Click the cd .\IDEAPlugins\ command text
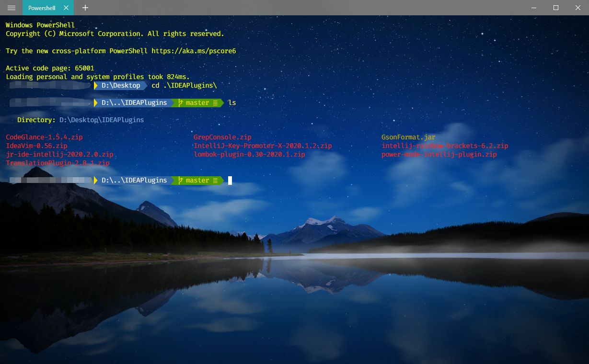Viewport: 589px width, 364px height. [184, 86]
